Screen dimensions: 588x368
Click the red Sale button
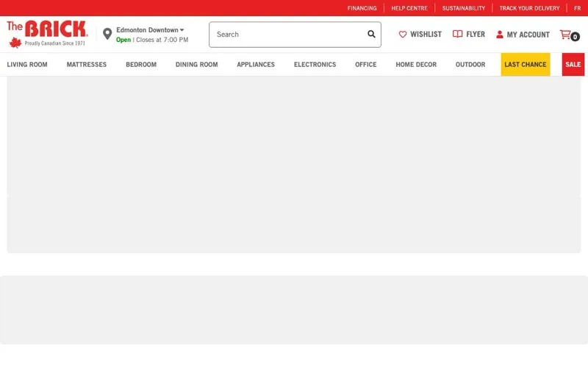pyautogui.click(x=573, y=65)
